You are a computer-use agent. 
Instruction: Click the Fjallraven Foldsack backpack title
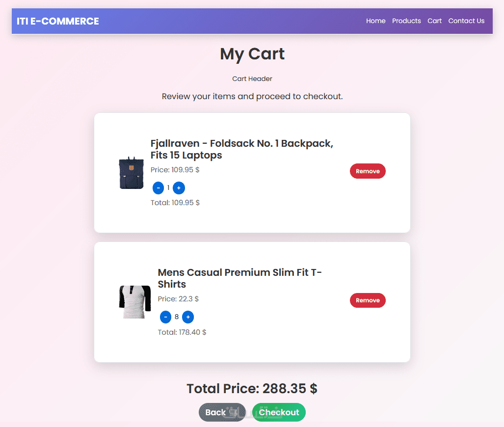pos(241,149)
